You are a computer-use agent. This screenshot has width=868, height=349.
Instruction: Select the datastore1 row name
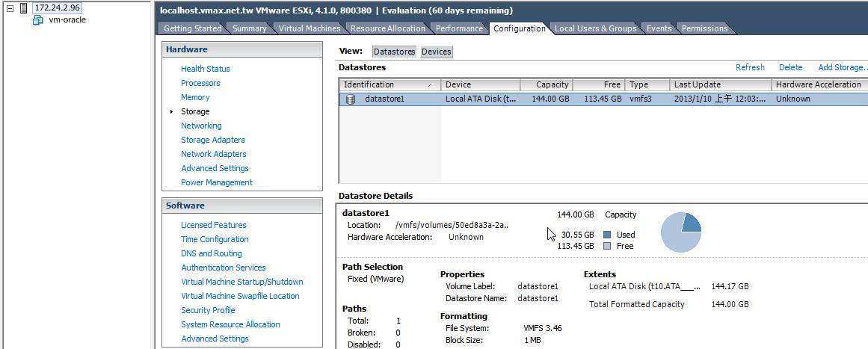385,99
